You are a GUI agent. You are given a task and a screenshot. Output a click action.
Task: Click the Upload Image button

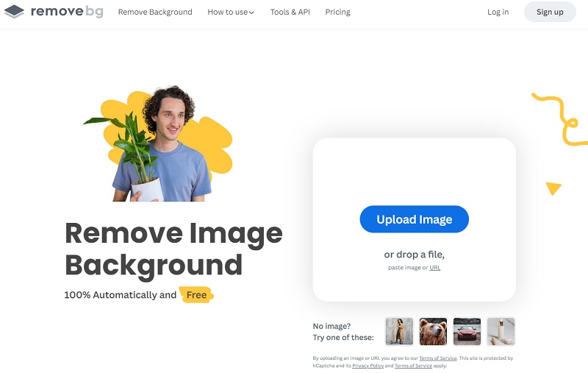click(414, 219)
